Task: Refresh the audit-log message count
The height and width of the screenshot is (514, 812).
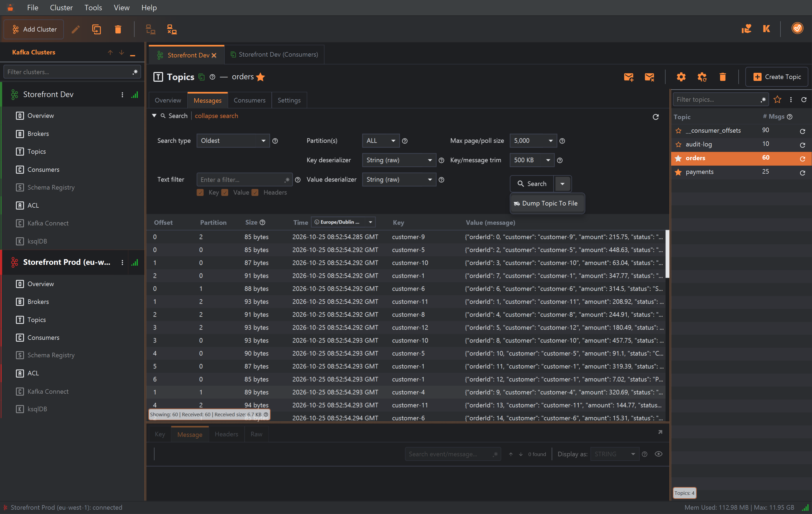Action: [802, 145]
